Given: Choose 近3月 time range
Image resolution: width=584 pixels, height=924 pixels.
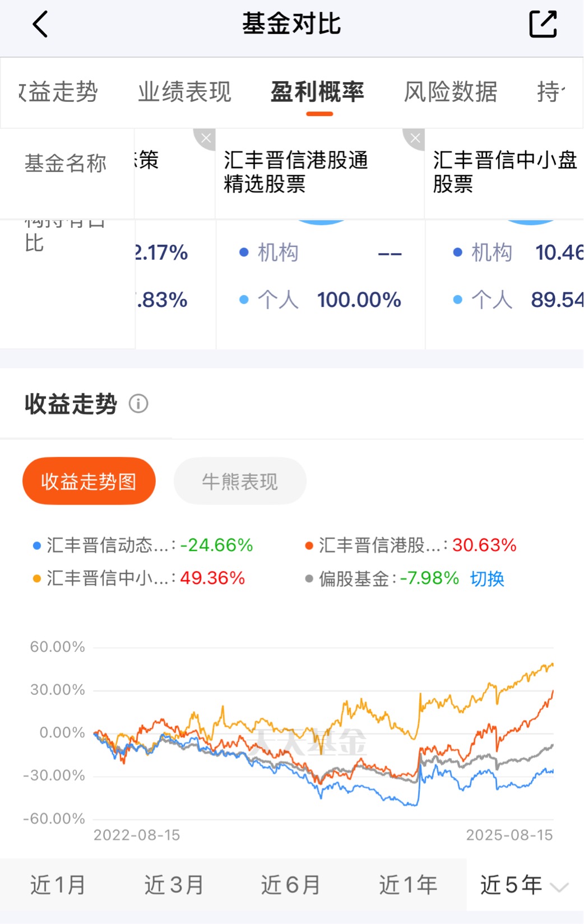Looking at the screenshot, I should pos(174,885).
